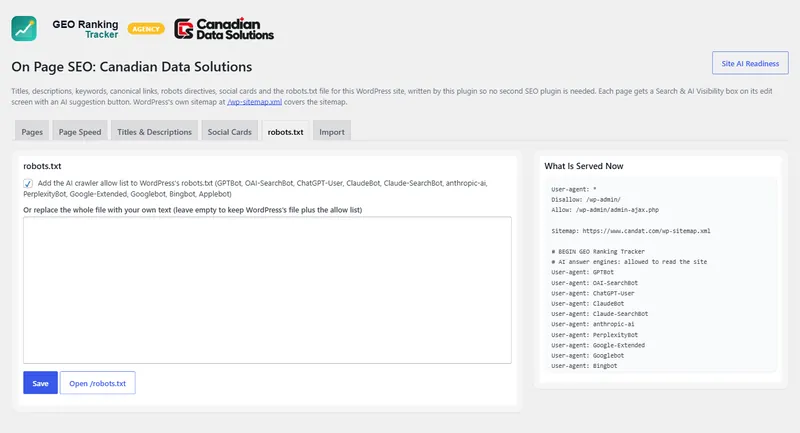This screenshot has width=800, height=433.
Task: Save the robots.txt settings
Action: point(40,383)
